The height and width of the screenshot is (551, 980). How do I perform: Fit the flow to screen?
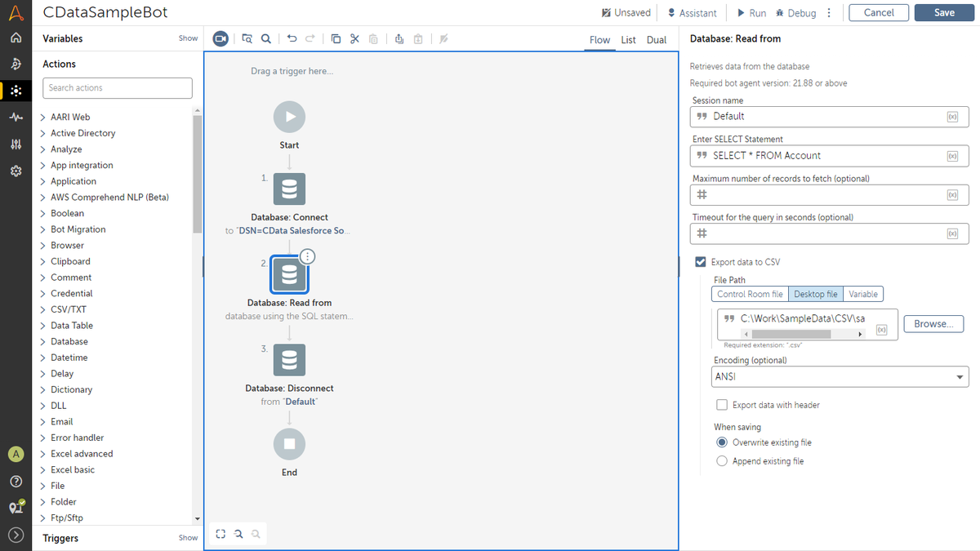click(x=220, y=534)
